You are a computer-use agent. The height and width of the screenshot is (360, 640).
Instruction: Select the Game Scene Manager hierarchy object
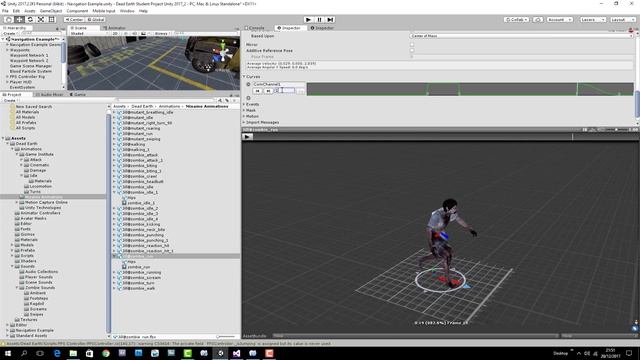click(x=31, y=66)
